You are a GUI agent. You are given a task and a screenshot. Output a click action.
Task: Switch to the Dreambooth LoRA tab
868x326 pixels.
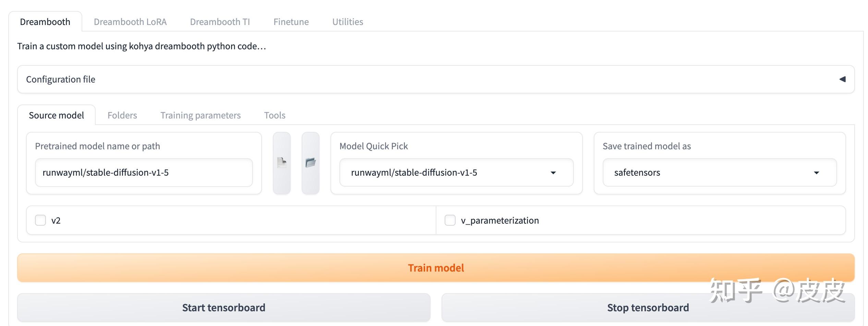pos(130,22)
